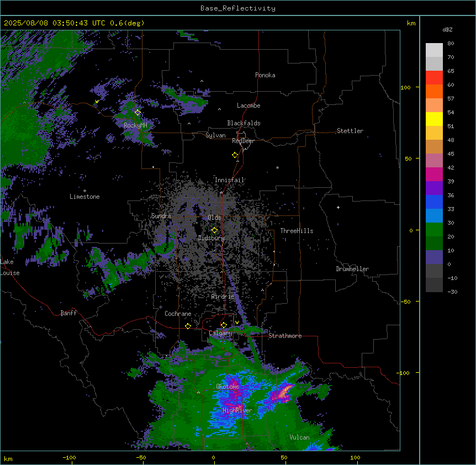Select the light gray 80 dBZ legend swatch

[x=434, y=50]
